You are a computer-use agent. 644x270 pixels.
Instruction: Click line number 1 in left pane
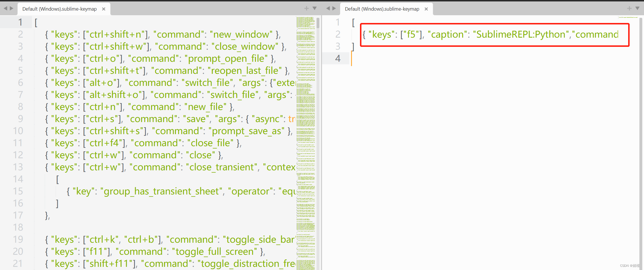[20, 22]
